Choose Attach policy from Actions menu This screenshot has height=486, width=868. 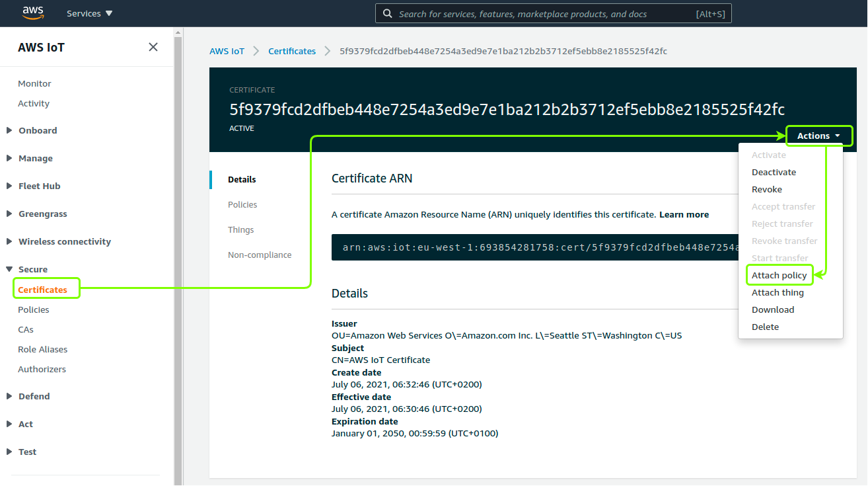779,275
